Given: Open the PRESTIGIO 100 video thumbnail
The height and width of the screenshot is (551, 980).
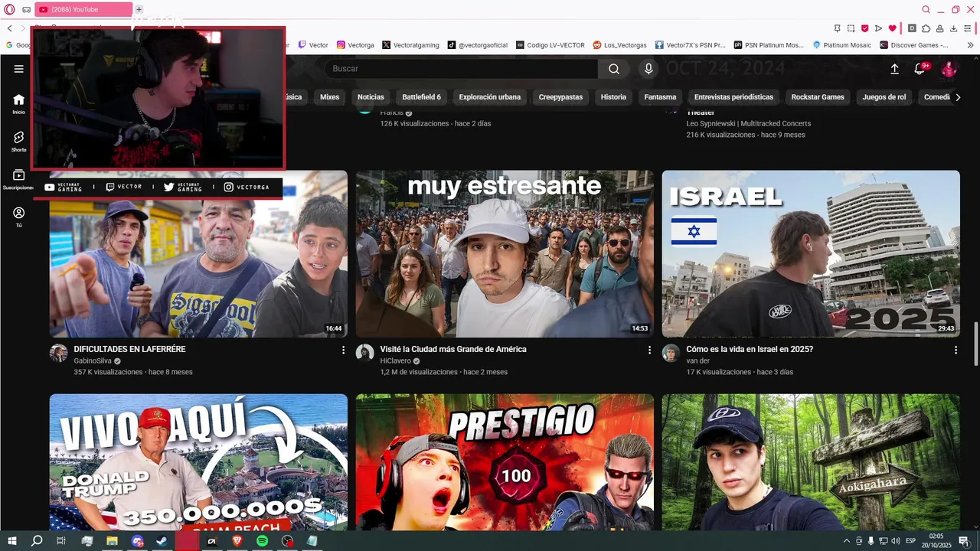Looking at the screenshot, I should pos(505,462).
